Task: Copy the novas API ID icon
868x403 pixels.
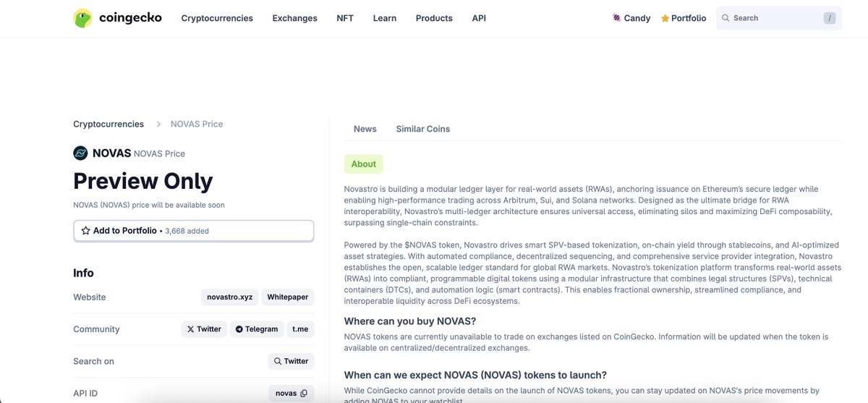Action: click(304, 394)
